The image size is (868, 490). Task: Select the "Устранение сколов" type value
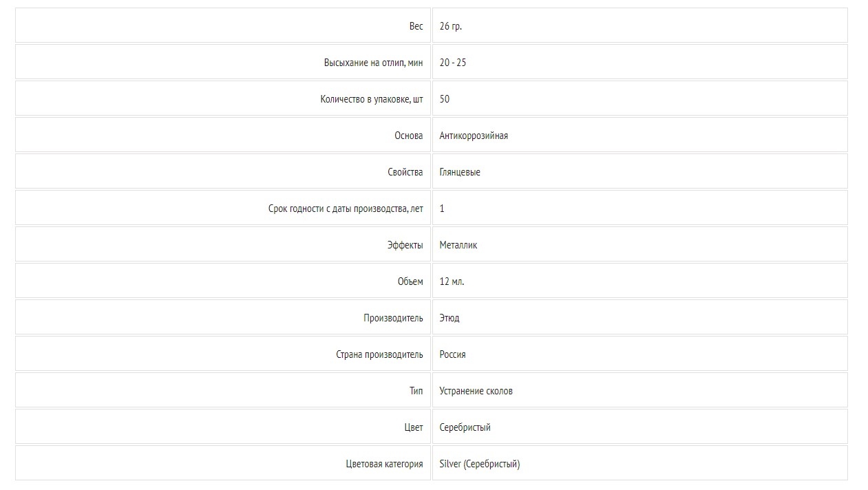476,391
